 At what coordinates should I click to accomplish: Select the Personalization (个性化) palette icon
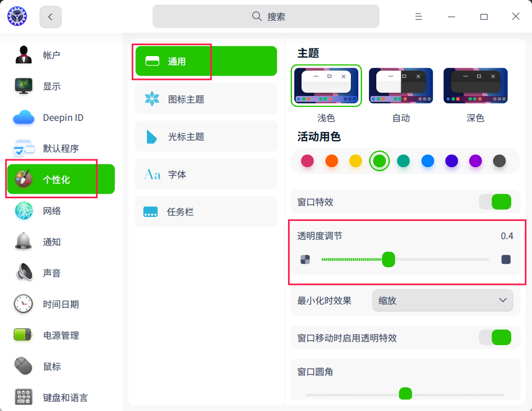(23, 179)
